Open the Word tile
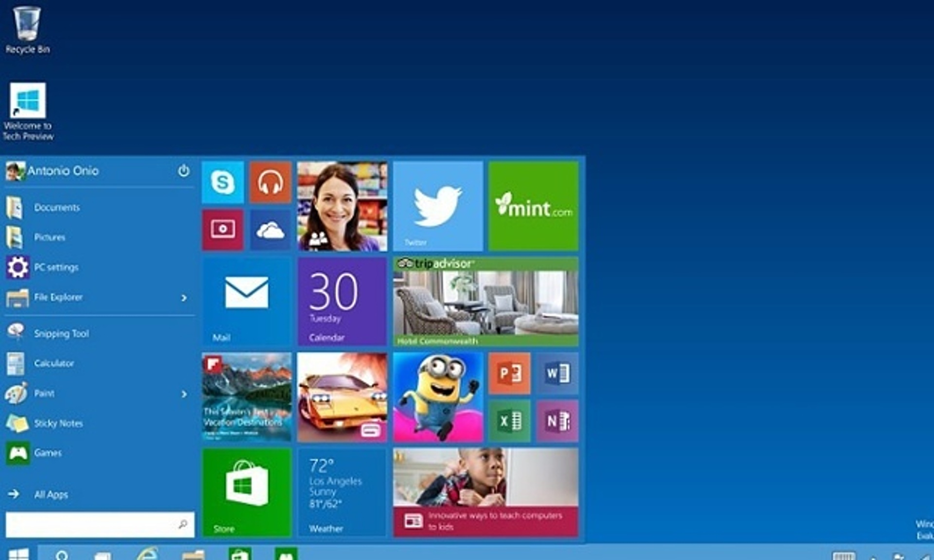The height and width of the screenshot is (560, 934). click(x=557, y=373)
